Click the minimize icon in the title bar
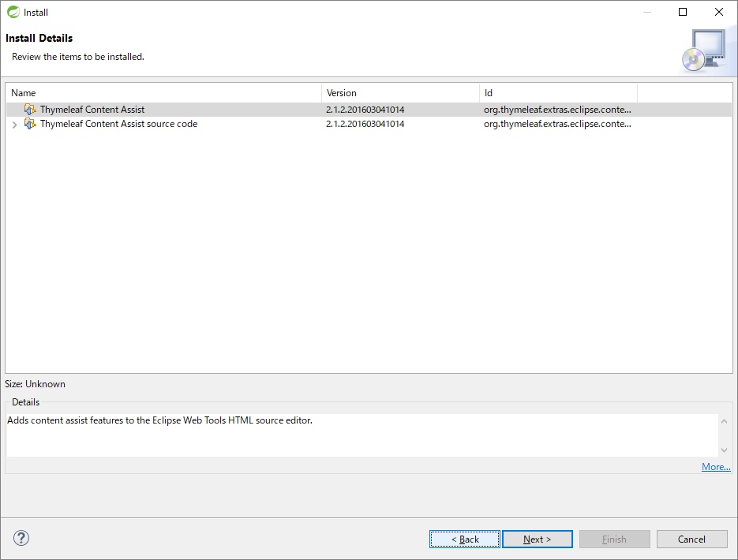Image resolution: width=738 pixels, height=560 pixels. point(647,12)
